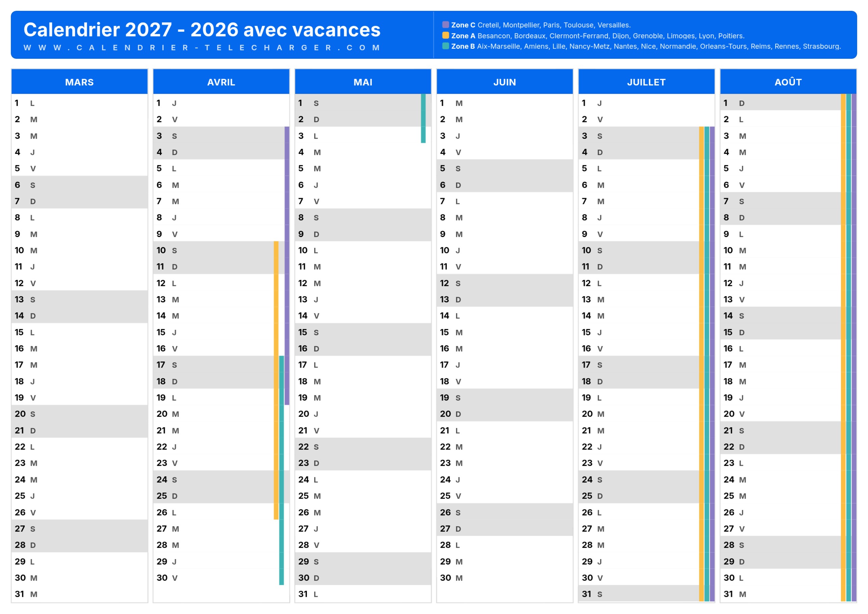Image resolution: width=868 pixels, height=614 pixels.
Task: Select day 1 (L) in the MARS column
Action: point(79,103)
